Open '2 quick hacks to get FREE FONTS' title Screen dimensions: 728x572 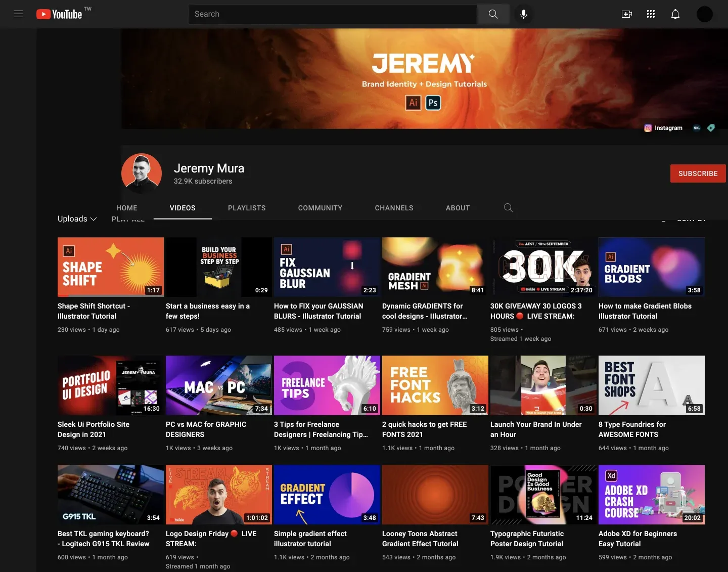(425, 429)
